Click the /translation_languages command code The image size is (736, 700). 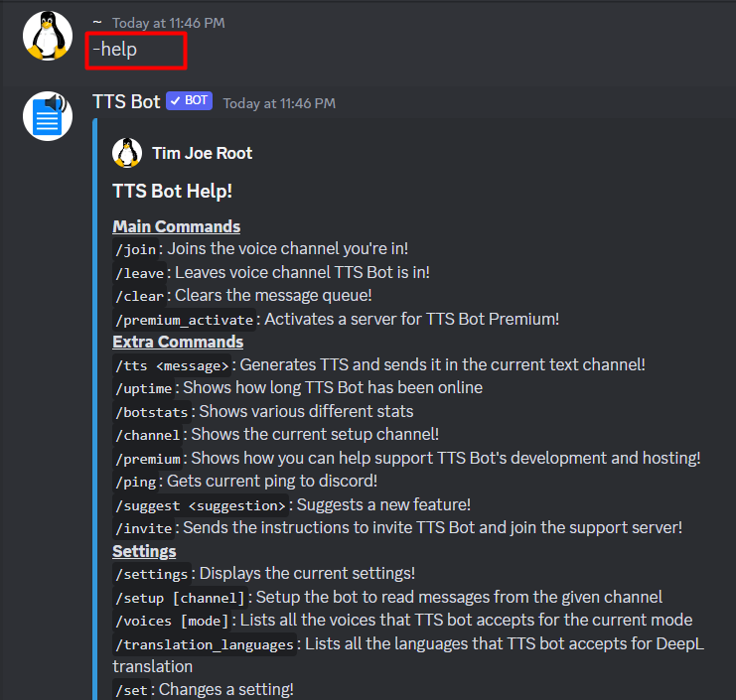pos(205,644)
